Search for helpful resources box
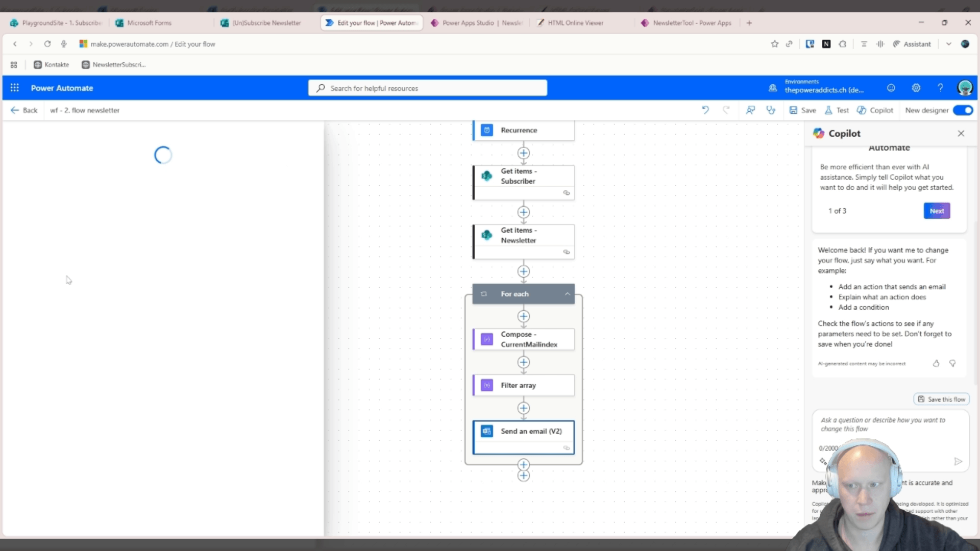 [x=428, y=88]
